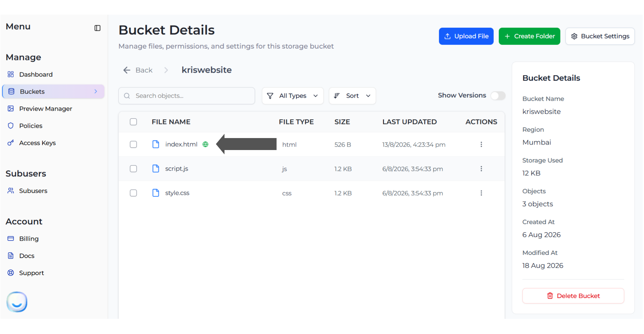Image resolution: width=644 pixels, height=334 pixels.
Task: Click the Back link
Action: pyautogui.click(x=144, y=70)
